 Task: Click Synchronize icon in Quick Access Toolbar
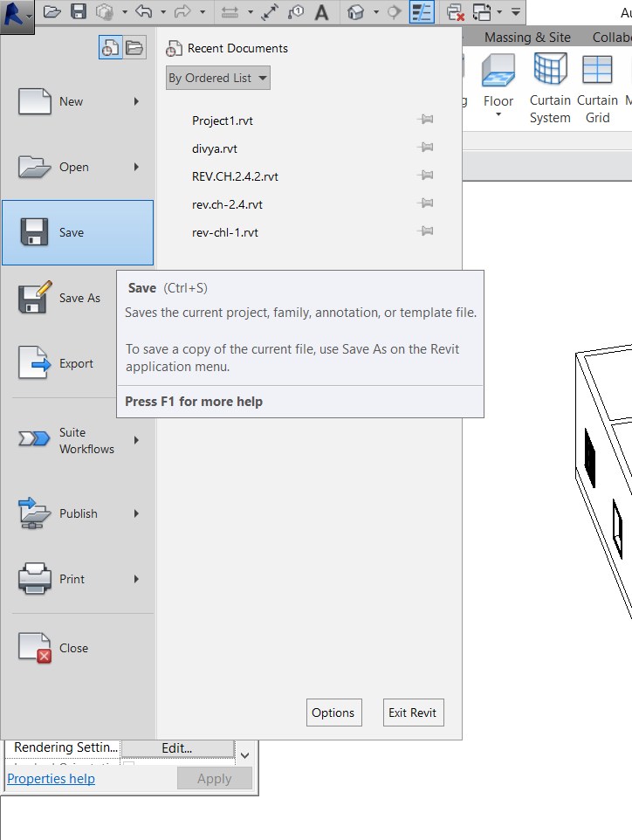click(x=105, y=11)
